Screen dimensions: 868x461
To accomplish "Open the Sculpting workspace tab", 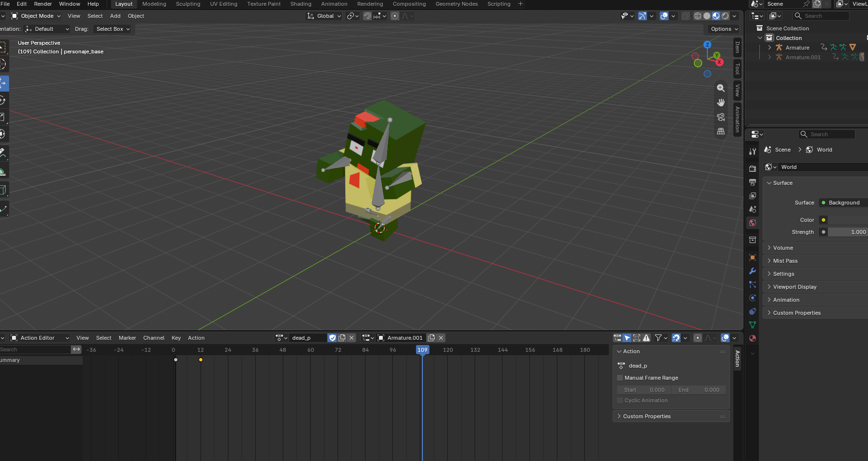I will pos(188,4).
